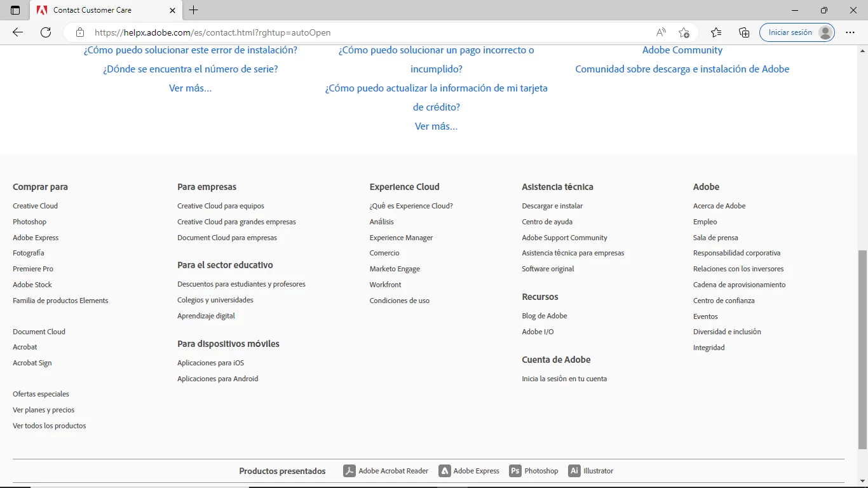This screenshot has width=868, height=488.
Task: Open '¿Dónde se encuentra el número de serie?'
Action: coord(191,69)
